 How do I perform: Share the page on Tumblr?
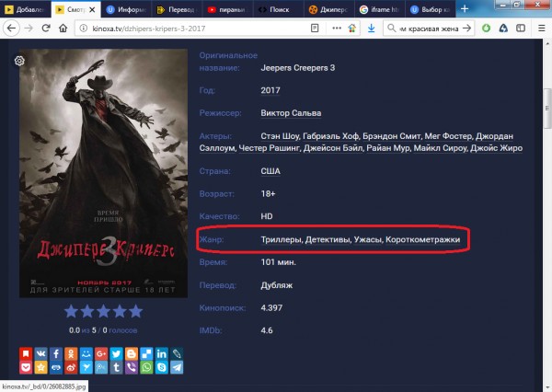(x=117, y=367)
